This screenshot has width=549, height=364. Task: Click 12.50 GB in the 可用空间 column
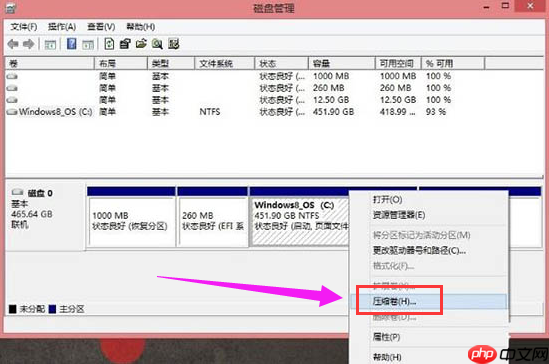point(398,100)
